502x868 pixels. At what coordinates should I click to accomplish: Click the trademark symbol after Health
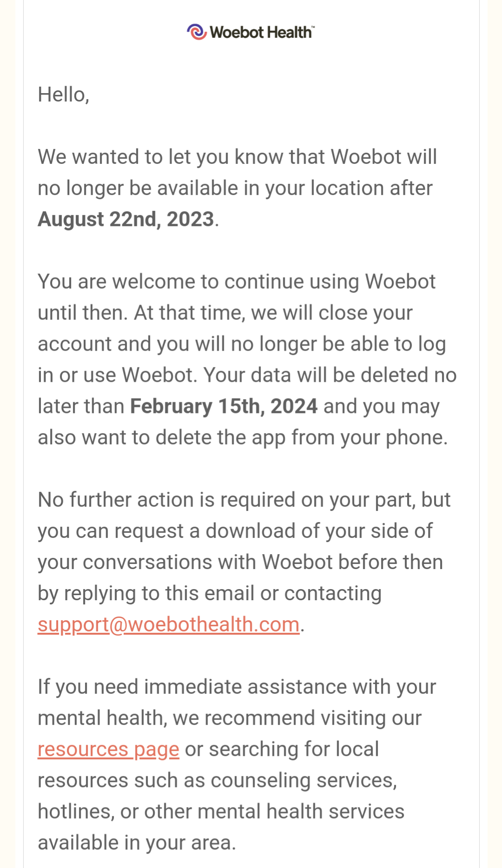[313, 27]
